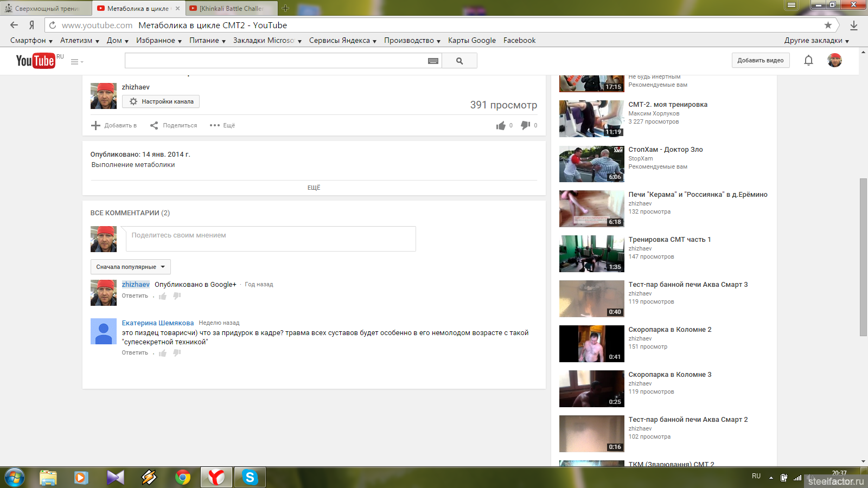Switch to the Khinkali Battle Challenge tab
This screenshot has height=488, width=868.
(x=231, y=9)
